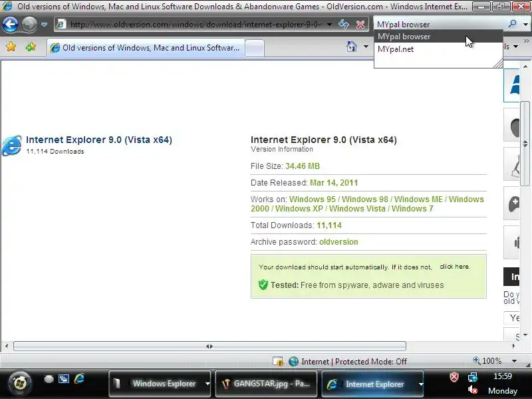
Task: Click the 100% zoom level button
Action: 487,360
